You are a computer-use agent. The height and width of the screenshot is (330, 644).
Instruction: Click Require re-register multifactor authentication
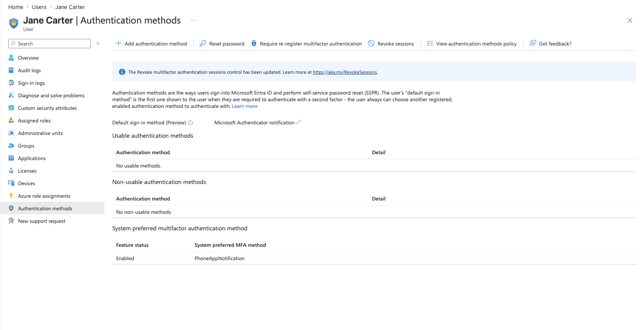306,44
